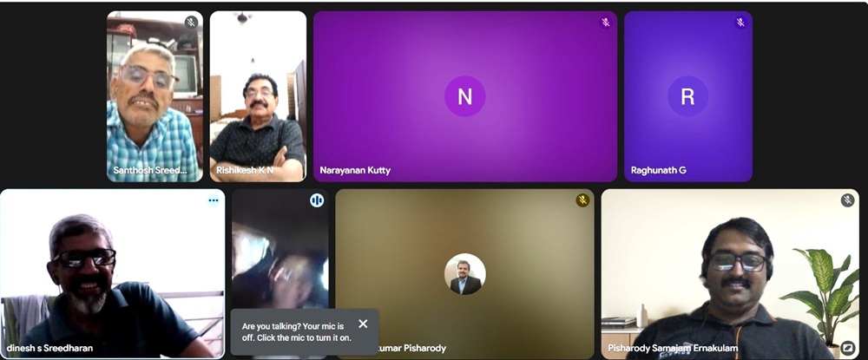Click picture-in-picture icon on Pisharody Samajam tile

pyautogui.click(x=847, y=348)
